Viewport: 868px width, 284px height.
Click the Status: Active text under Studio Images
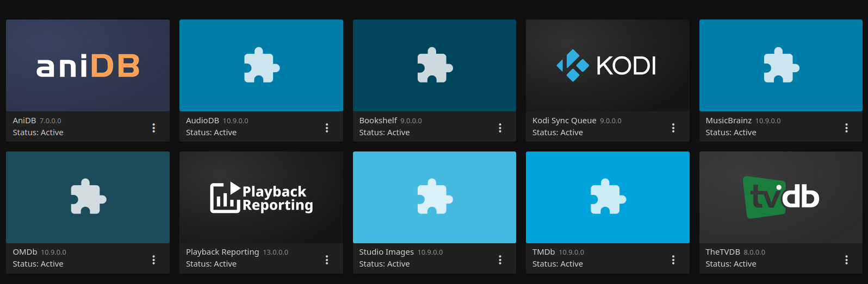coord(385,264)
